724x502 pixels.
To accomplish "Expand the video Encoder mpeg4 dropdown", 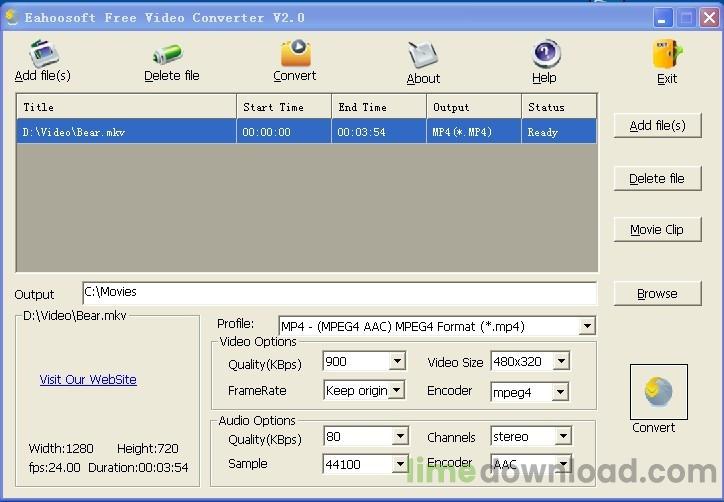I will click(562, 392).
